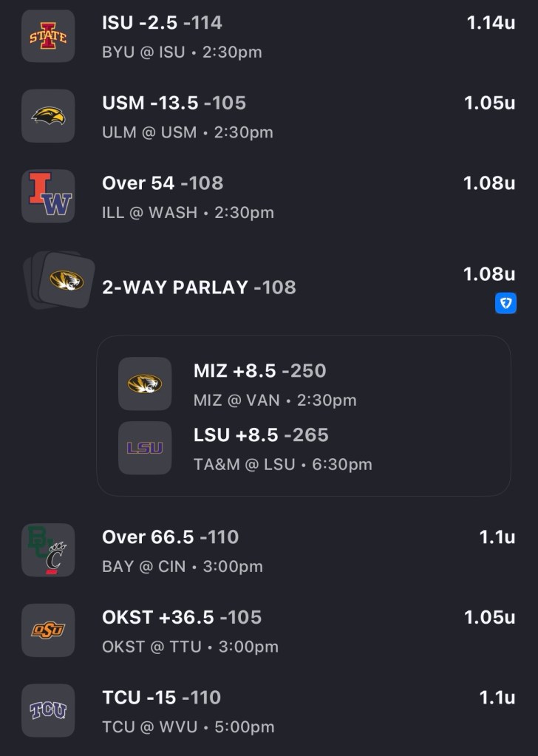The width and height of the screenshot is (538, 756).
Task: Select the MIZ +8.5 parlay leg
Action: 259,371
